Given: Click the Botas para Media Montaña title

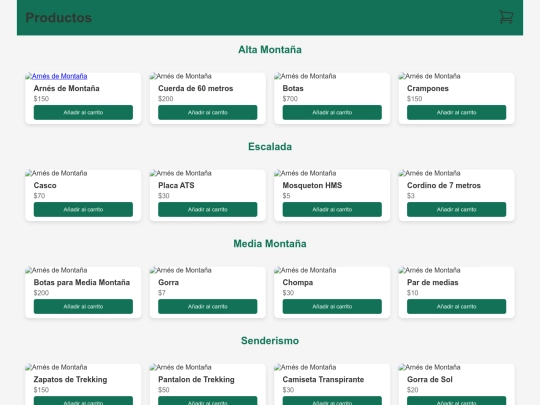Looking at the screenshot, I should [x=82, y=283].
